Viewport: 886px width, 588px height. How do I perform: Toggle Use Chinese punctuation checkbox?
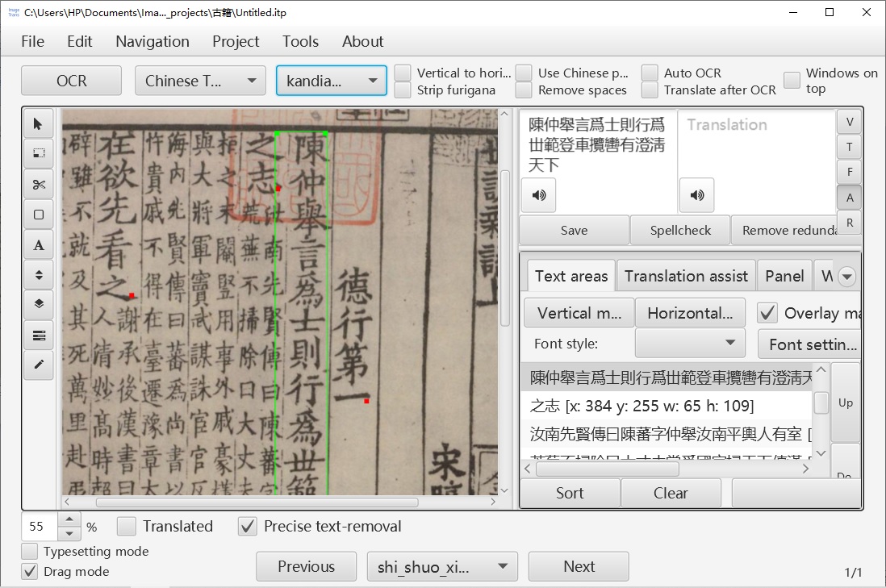[524, 73]
